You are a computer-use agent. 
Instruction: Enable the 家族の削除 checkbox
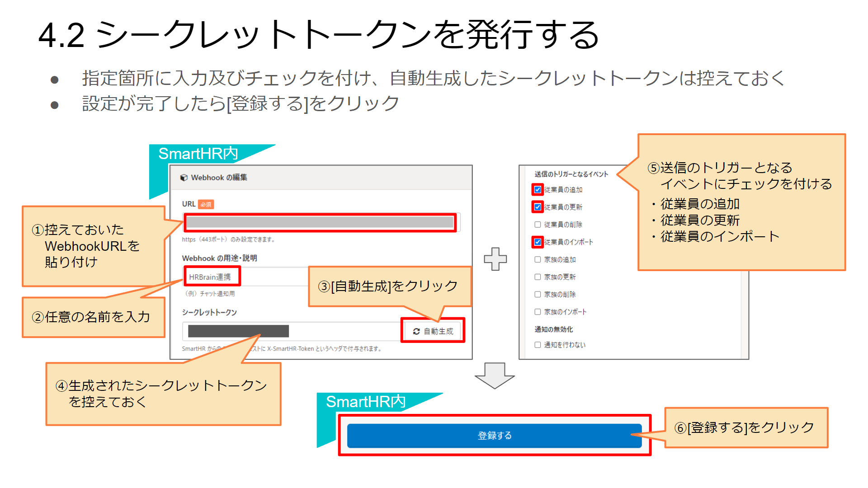point(538,294)
